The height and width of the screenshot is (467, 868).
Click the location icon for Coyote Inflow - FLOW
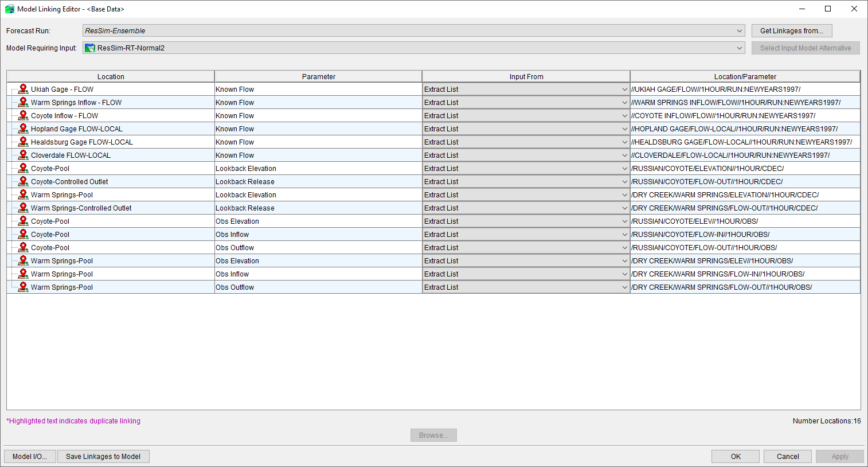click(x=23, y=115)
